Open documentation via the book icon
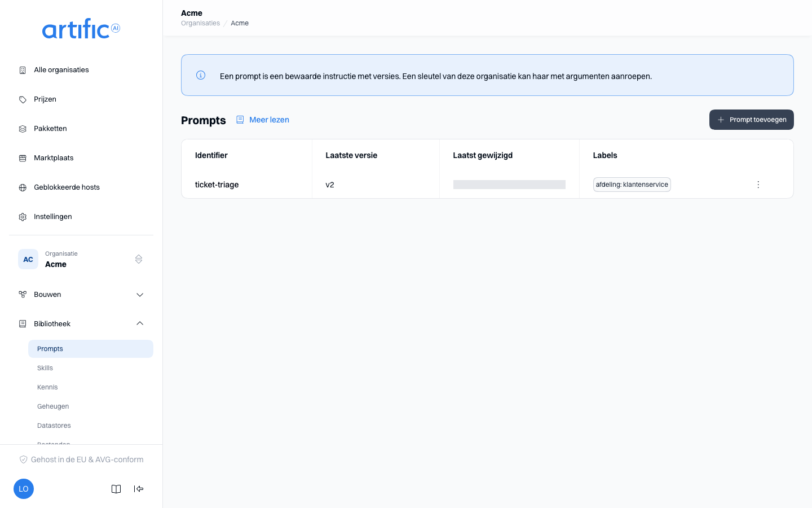 click(116, 489)
